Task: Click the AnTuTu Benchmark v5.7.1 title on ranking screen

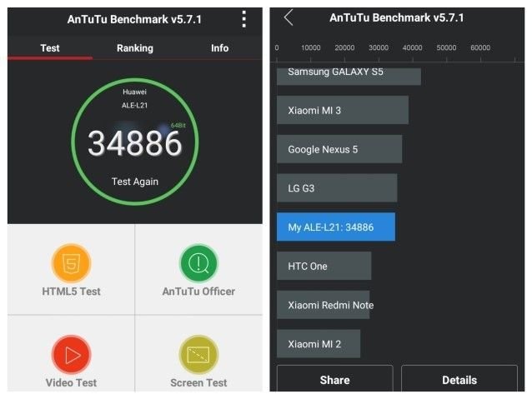Action: click(397, 17)
